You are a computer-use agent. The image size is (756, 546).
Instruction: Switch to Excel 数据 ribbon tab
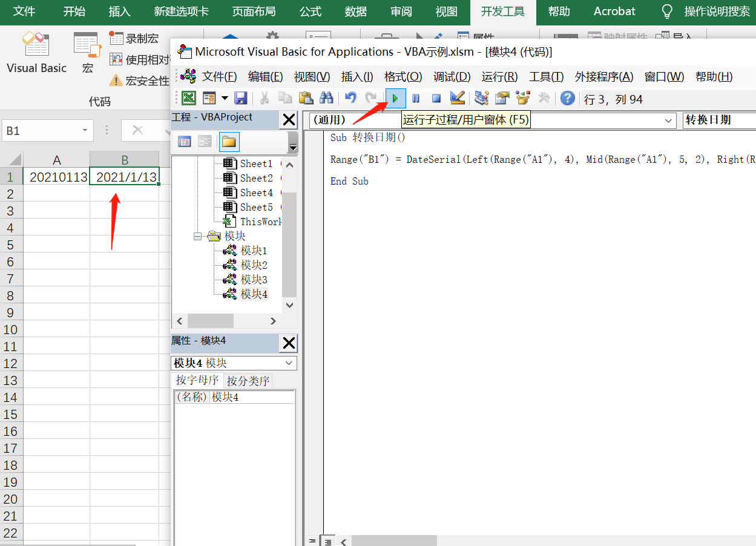pyautogui.click(x=356, y=12)
